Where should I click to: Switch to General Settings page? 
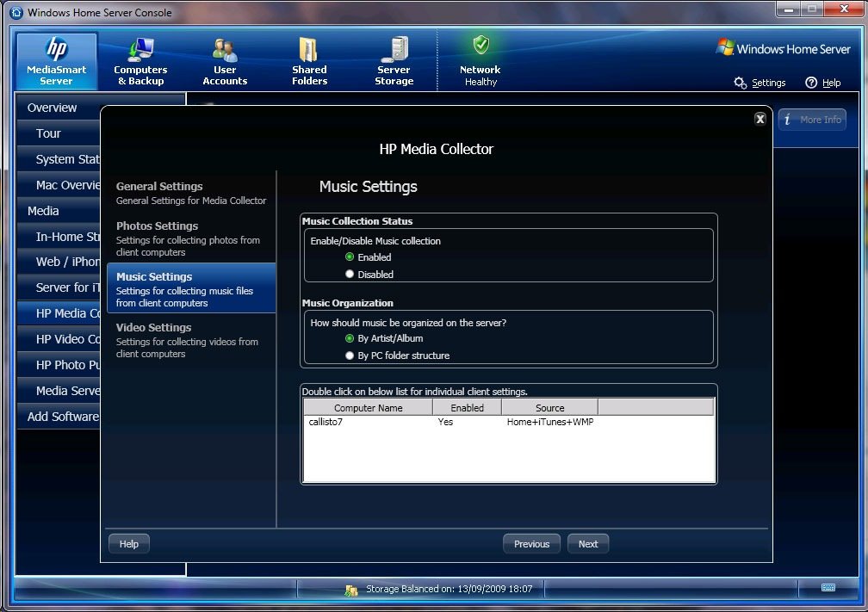(191, 193)
